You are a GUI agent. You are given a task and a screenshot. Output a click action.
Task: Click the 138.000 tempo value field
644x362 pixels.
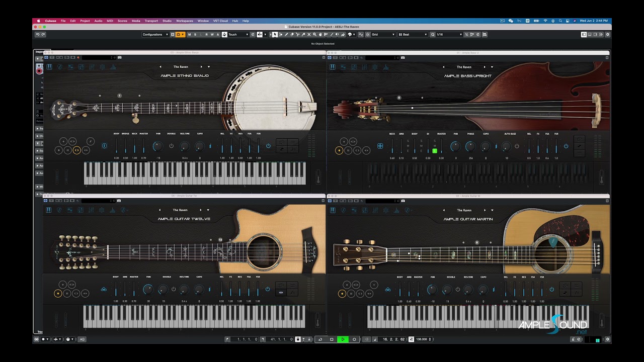422,339
